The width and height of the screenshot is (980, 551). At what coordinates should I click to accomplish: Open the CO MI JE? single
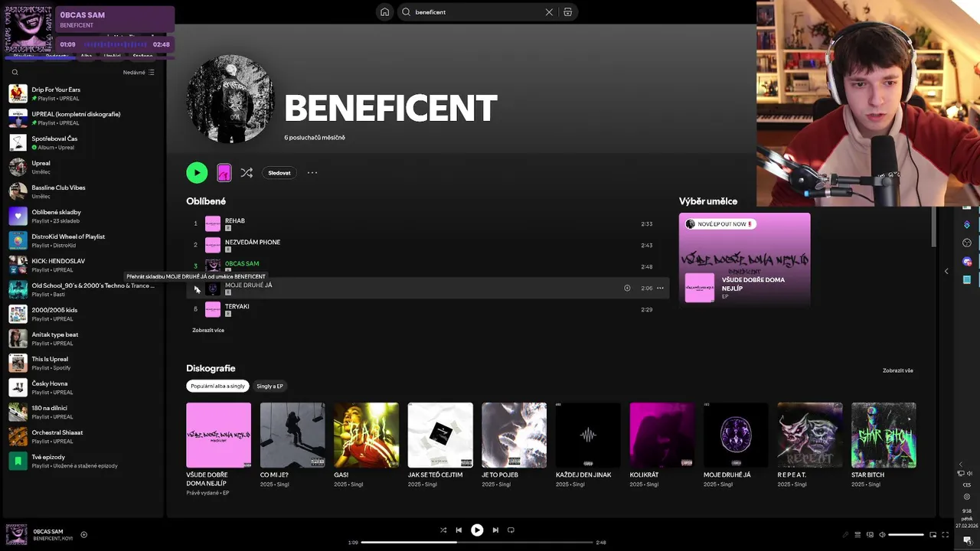[x=292, y=435]
